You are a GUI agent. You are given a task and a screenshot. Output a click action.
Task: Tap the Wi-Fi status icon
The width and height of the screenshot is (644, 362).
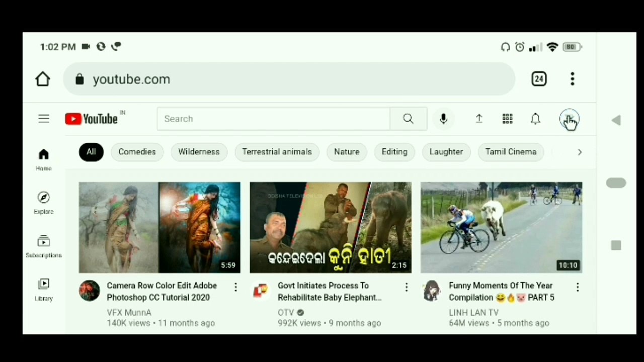click(x=552, y=47)
